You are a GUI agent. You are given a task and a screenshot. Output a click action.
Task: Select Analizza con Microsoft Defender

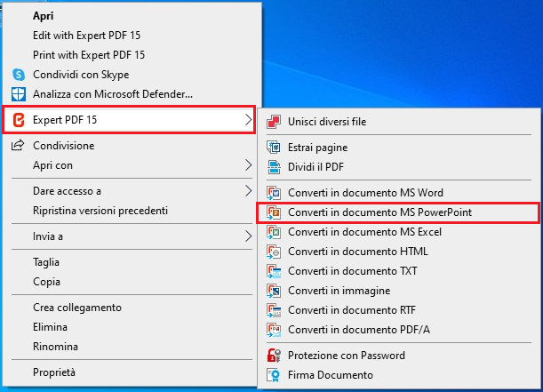[x=132, y=94]
